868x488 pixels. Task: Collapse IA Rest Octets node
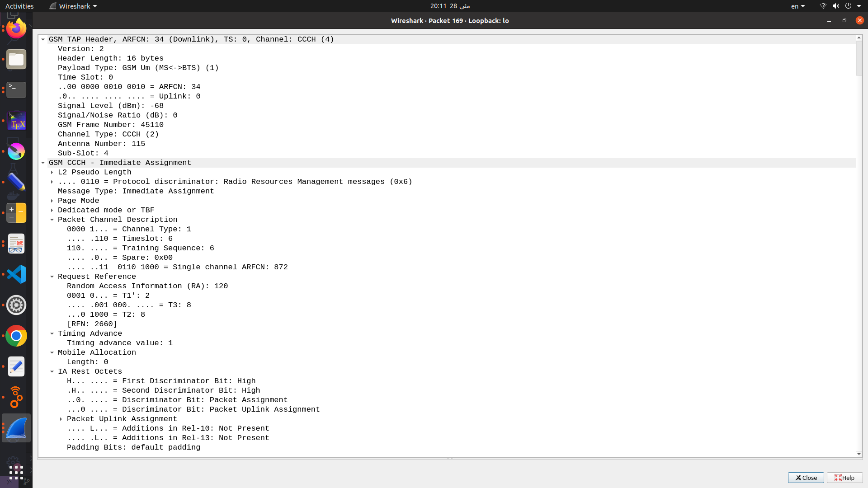[x=52, y=371]
